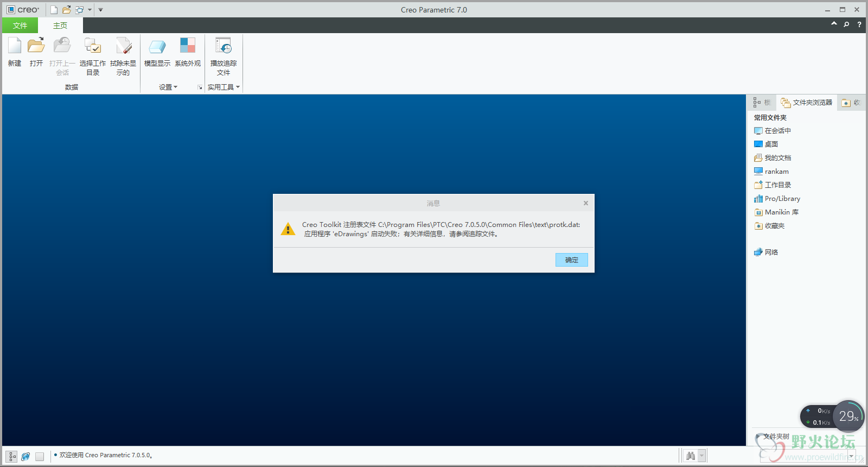Switch to the model tree tab in navigator

(x=762, y=103)
